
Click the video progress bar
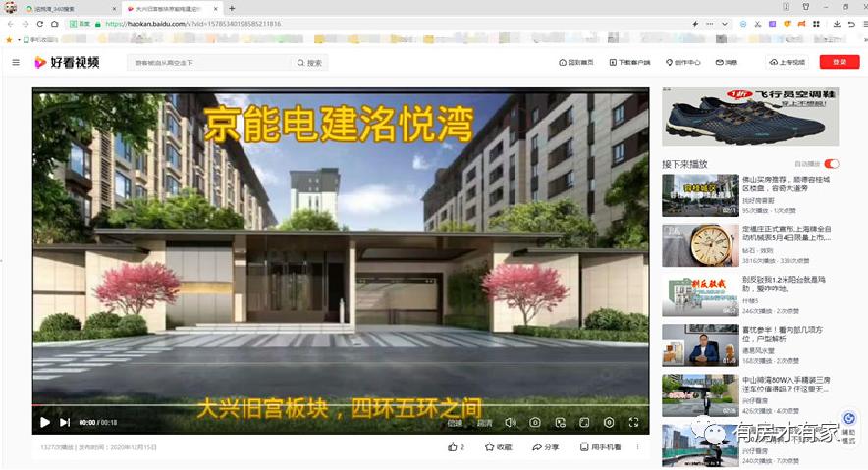[341, 405]
